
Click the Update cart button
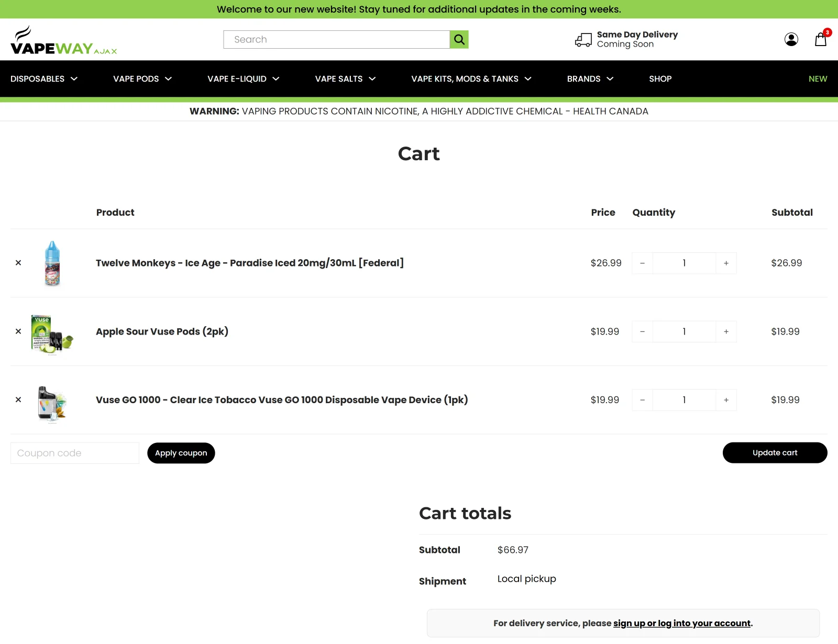pos(775,453)
